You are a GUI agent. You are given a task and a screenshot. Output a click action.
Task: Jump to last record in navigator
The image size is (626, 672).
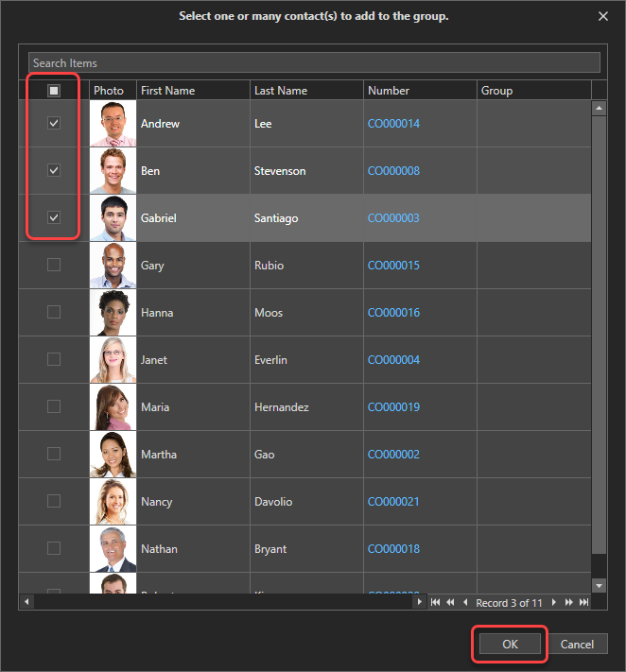[x=583, y=602]
